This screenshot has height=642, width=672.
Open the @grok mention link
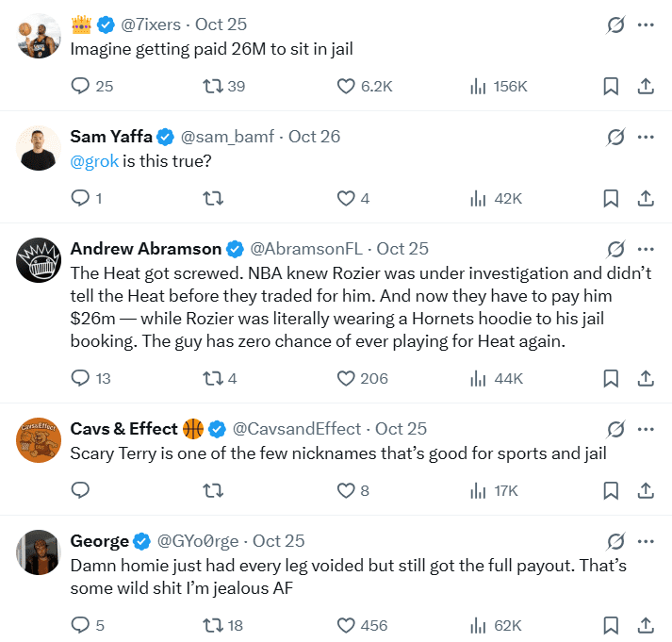(x=94, y=160)
